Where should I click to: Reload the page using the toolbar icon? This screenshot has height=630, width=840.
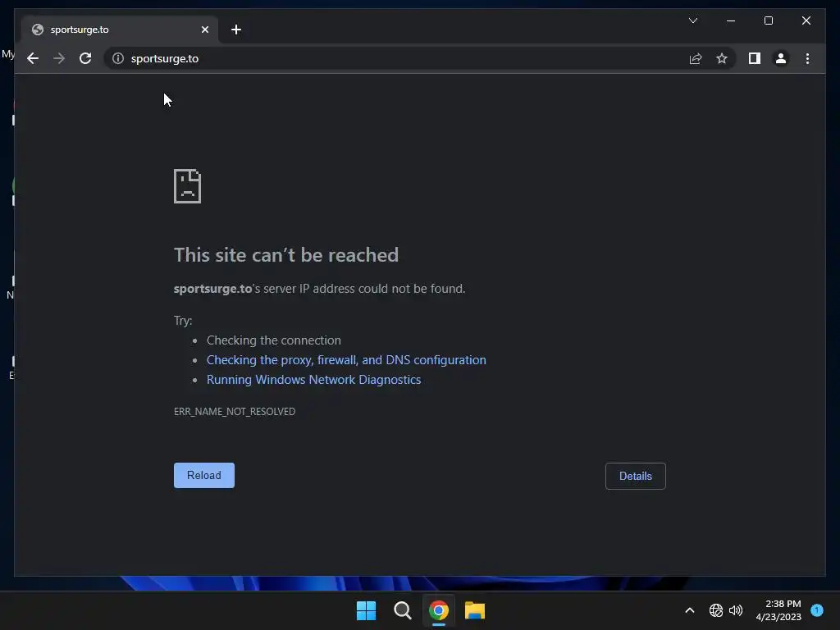click(x=85, y=58)
